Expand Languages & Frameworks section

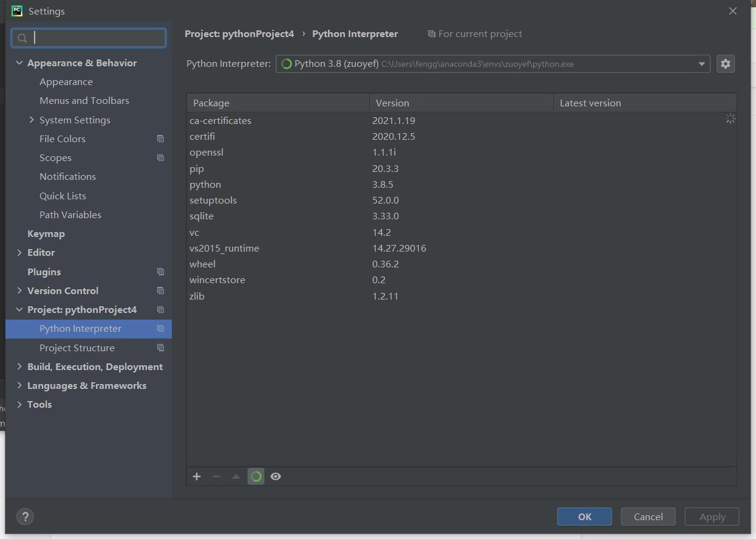pos(19,385)
